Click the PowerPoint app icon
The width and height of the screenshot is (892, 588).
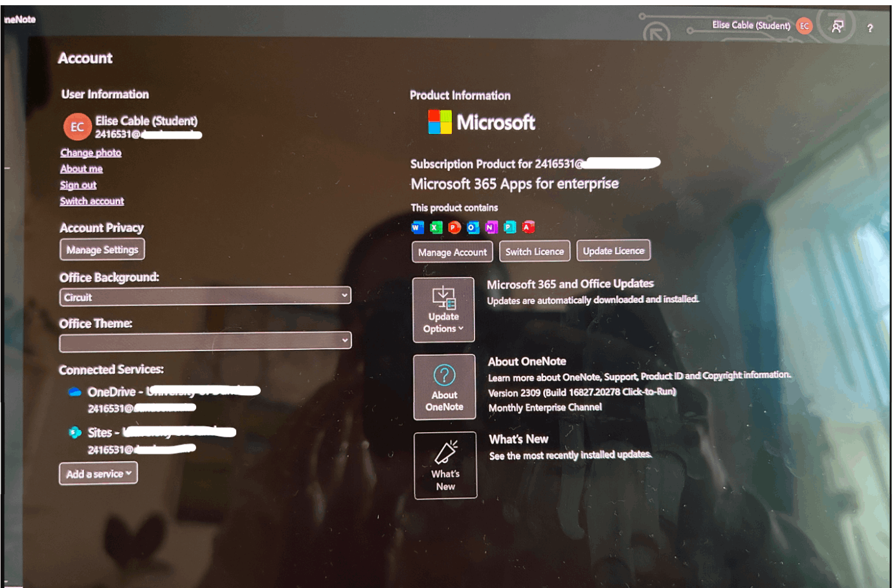tap(454, 227)
